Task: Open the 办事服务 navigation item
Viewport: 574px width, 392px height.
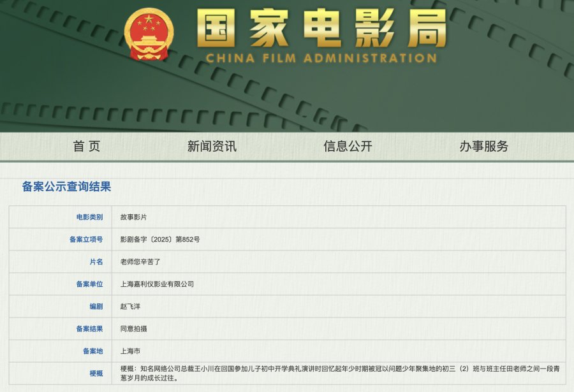Action: (484, 146)
